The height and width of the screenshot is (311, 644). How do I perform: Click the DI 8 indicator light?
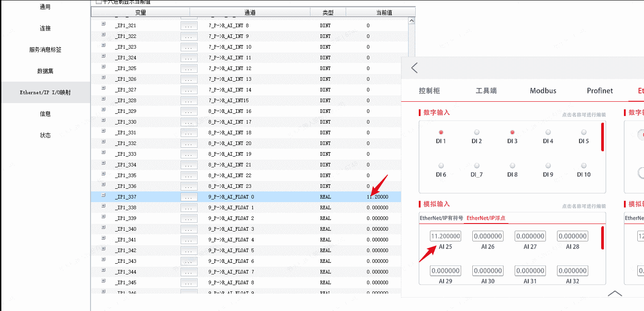pyautogui.click(x=512, y=166)
